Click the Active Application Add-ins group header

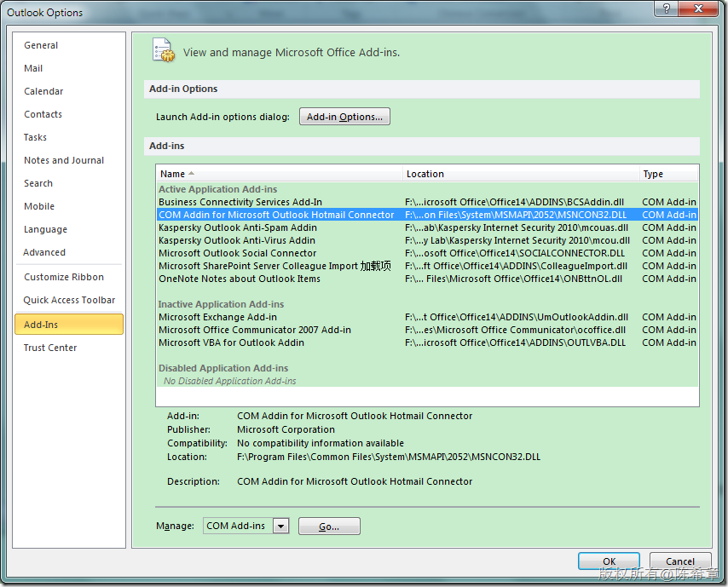click(x=217, y=189)
